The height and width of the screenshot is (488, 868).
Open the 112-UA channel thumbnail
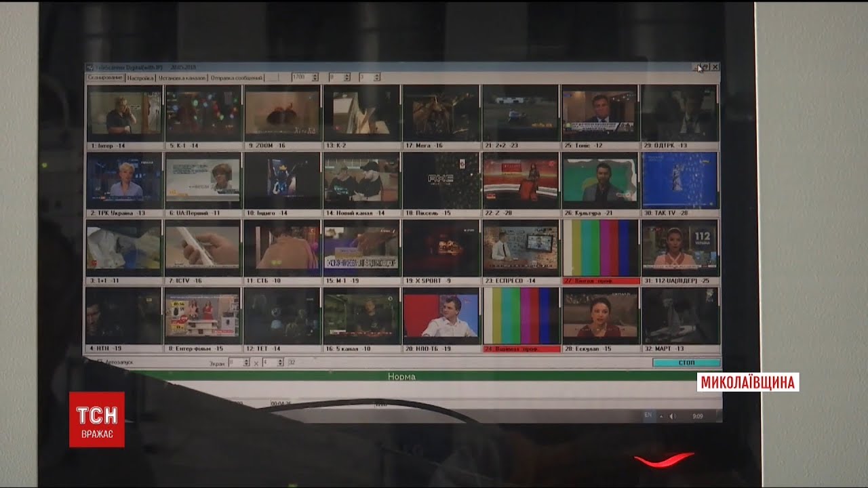679,247
